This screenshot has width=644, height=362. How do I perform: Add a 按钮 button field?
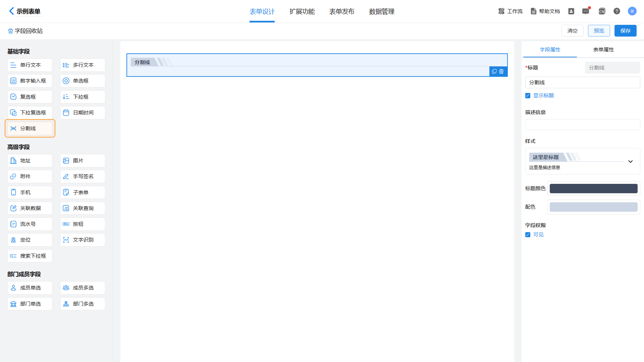click(83, 224)
